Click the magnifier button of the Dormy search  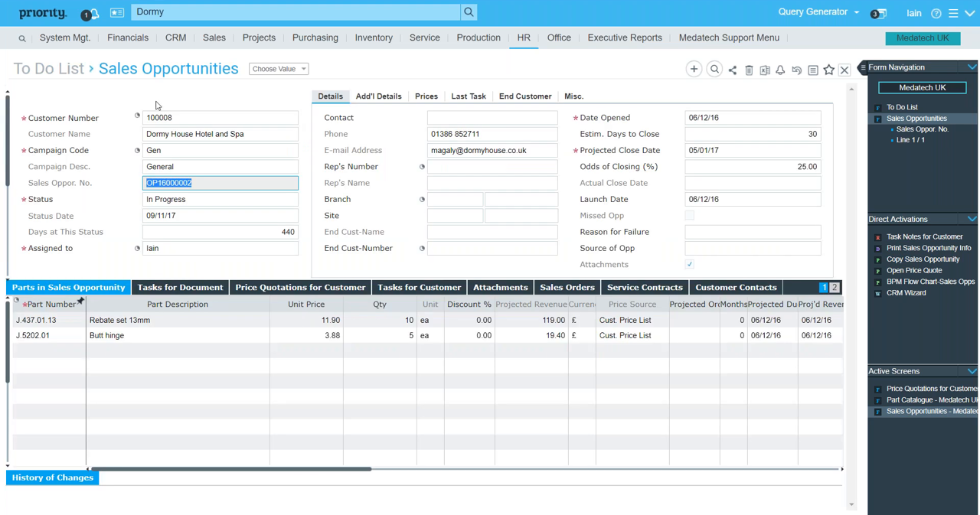[x=469, y=12]
